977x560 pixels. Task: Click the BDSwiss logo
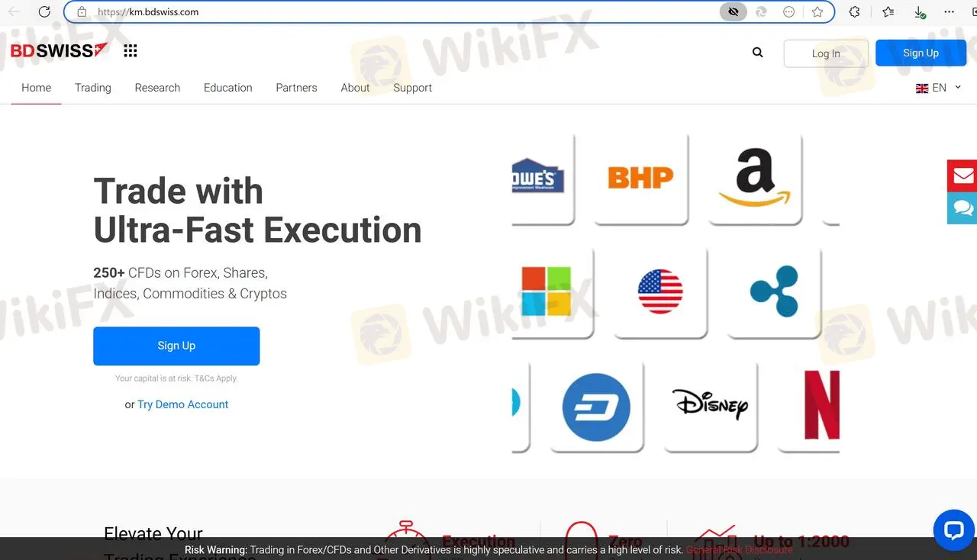(59, 51)
